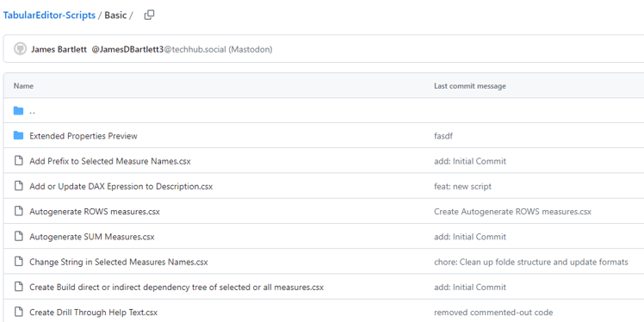Click file icon for Create Drill Through Help Text

[x=18, y=313]
